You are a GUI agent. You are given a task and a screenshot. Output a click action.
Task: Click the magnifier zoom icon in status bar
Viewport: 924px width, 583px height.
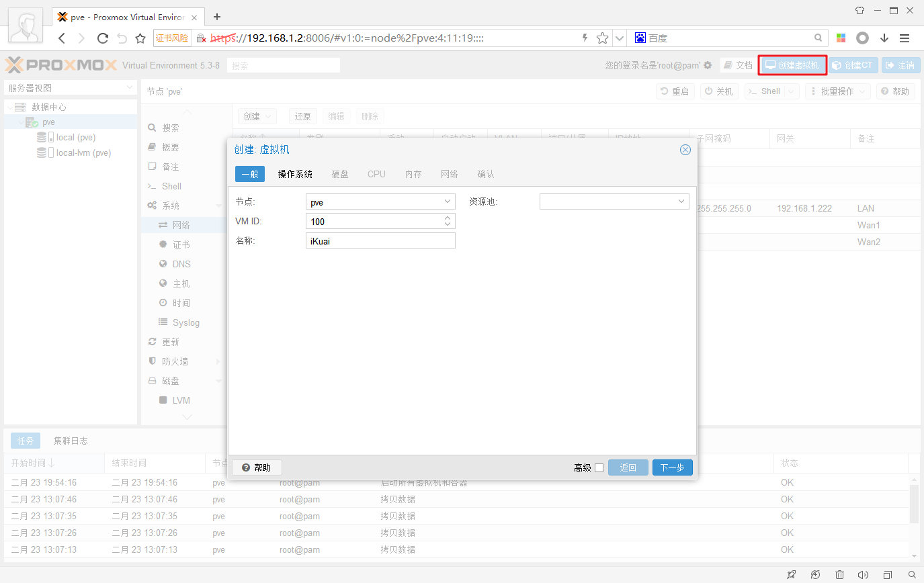pos(912,575)
